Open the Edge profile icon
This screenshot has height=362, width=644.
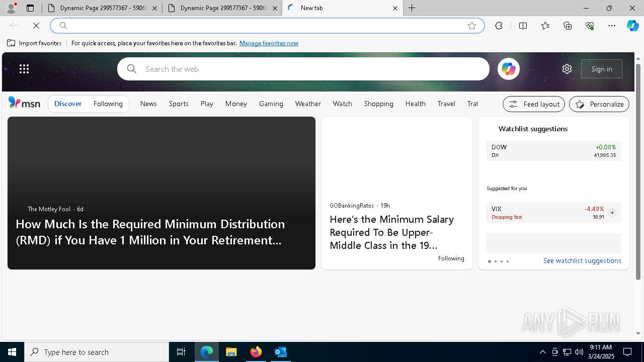click(x=11, y=8)
